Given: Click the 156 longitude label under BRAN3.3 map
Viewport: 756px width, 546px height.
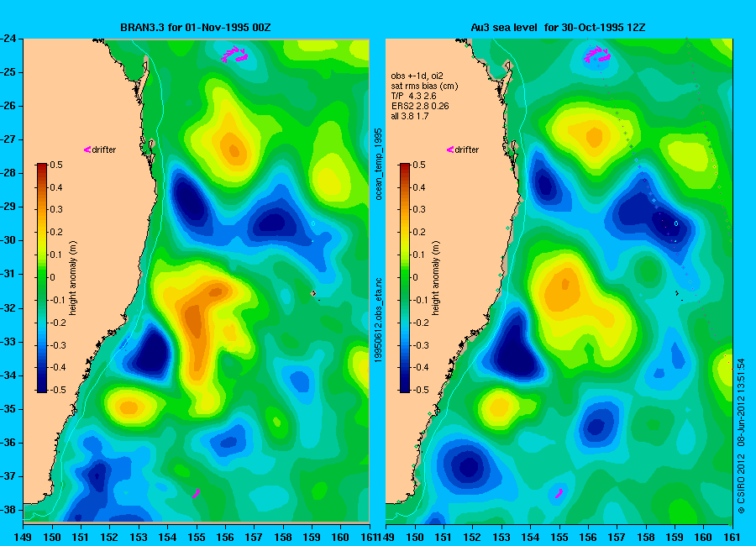Looking at the screenshot, I should point(225,538).
